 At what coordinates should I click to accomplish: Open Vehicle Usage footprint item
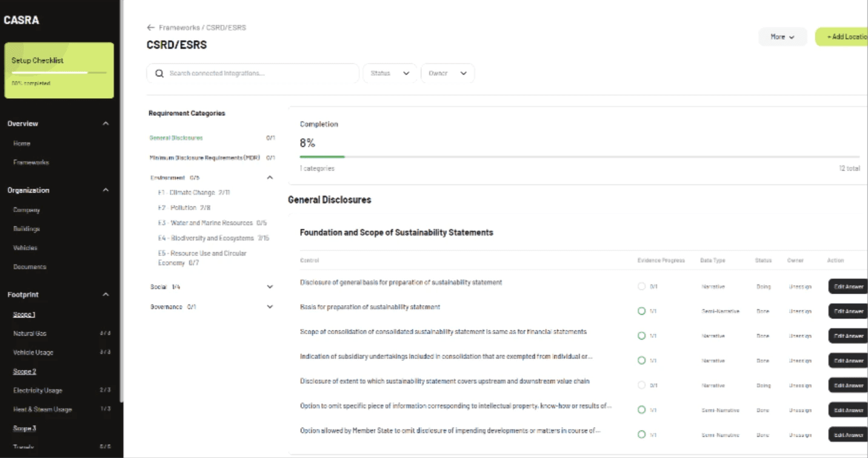33,352
